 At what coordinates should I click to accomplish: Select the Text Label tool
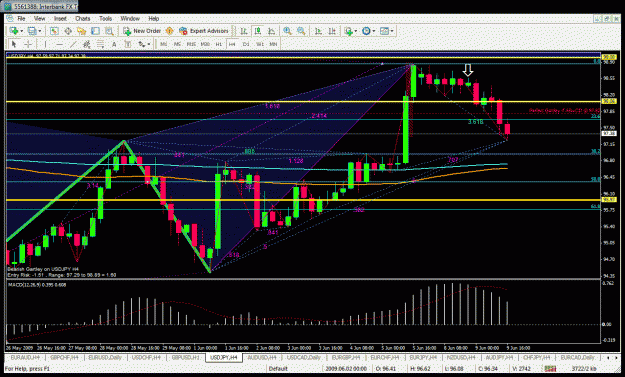coord(128,44)
